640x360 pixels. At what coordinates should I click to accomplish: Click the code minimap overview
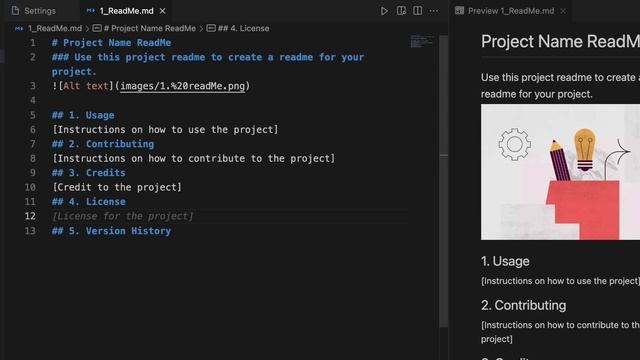[422, 42]
